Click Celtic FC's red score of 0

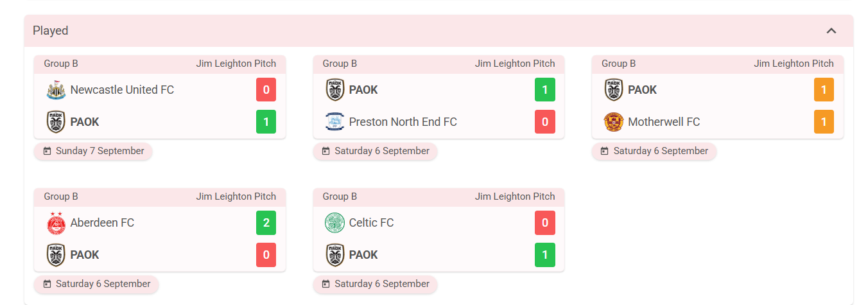click(545, 223)
